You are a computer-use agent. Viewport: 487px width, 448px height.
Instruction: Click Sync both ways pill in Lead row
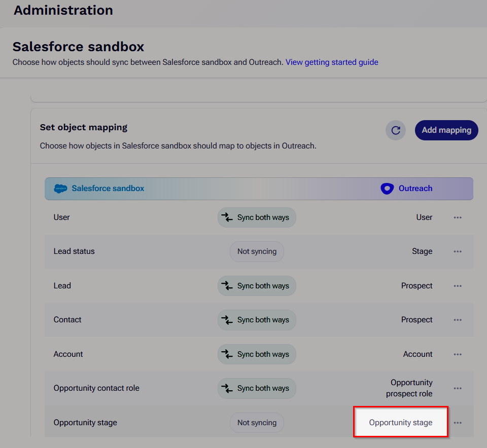tap(257, 286)
